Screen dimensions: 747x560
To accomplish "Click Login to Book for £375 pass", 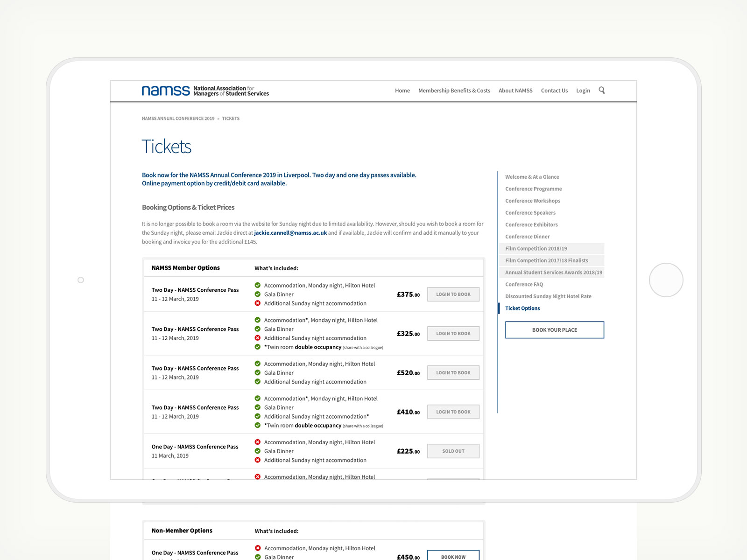I will pyautogui.click(x=453, y=294).
